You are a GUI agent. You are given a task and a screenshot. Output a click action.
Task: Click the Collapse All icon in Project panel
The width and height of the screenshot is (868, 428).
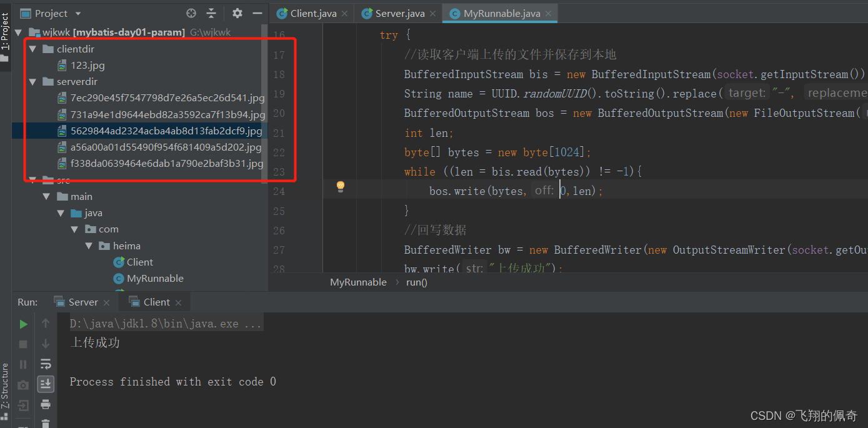[211, 13]
